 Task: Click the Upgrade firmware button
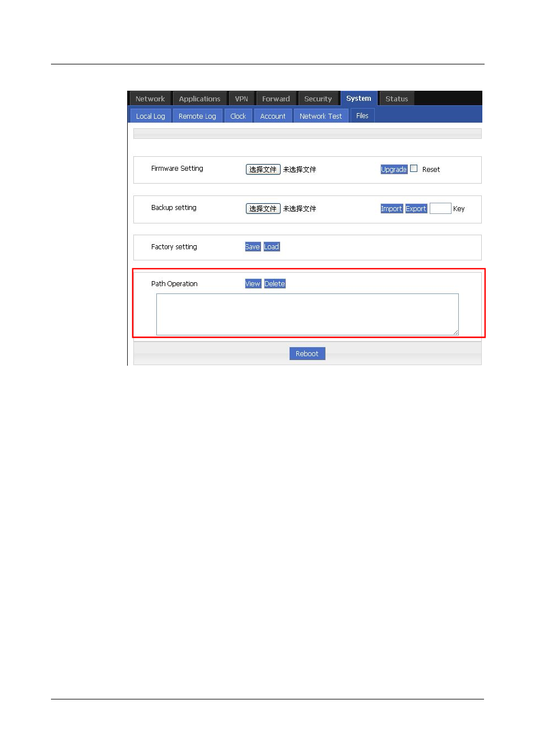pyautogui.click(x=394, y=169)
